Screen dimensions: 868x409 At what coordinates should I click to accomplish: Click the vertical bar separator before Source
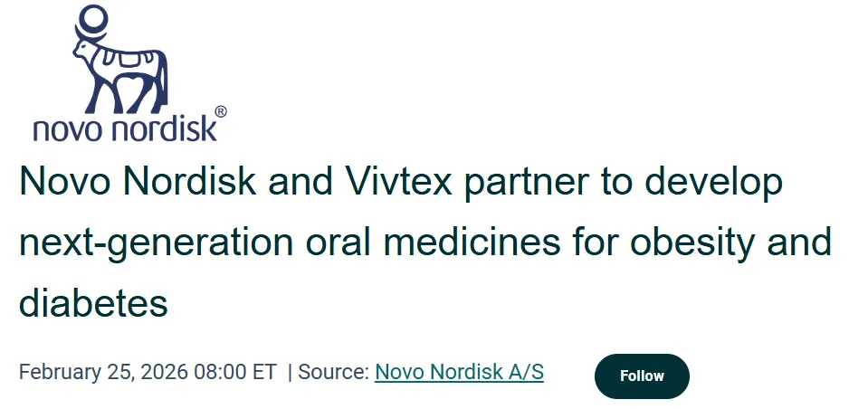290,372
